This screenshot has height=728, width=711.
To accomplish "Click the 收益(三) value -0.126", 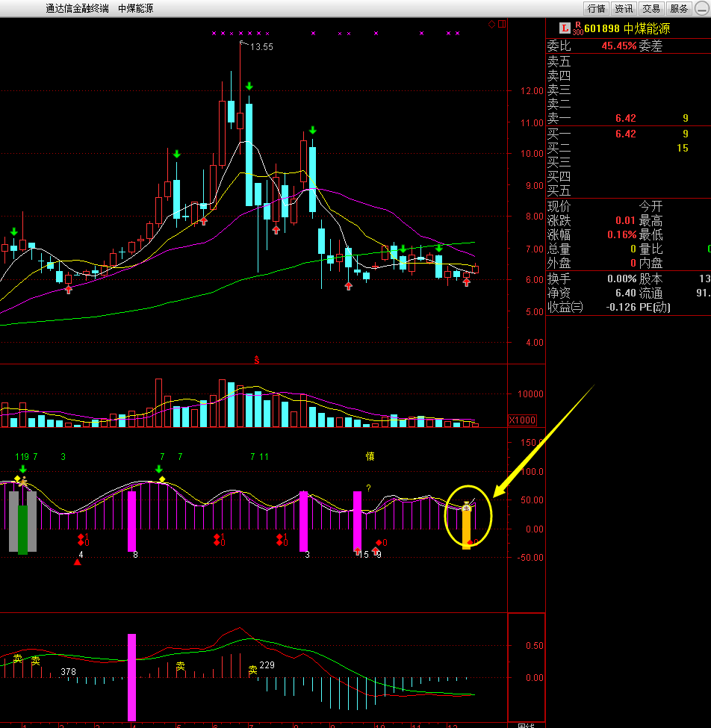I will tap(621, 307).
